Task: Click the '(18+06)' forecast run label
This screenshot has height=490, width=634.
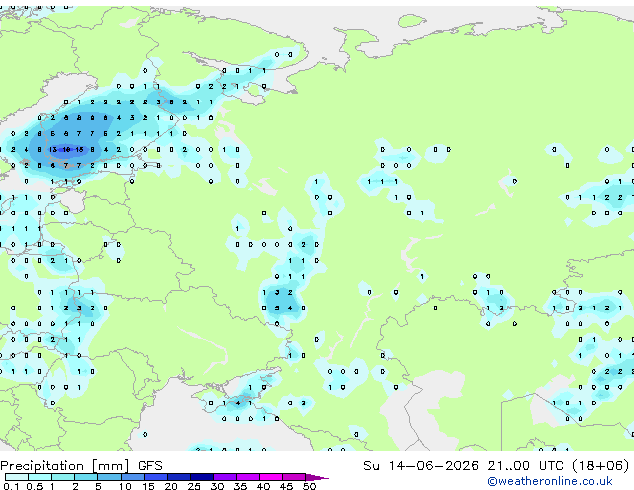Action: pos(600,466)
